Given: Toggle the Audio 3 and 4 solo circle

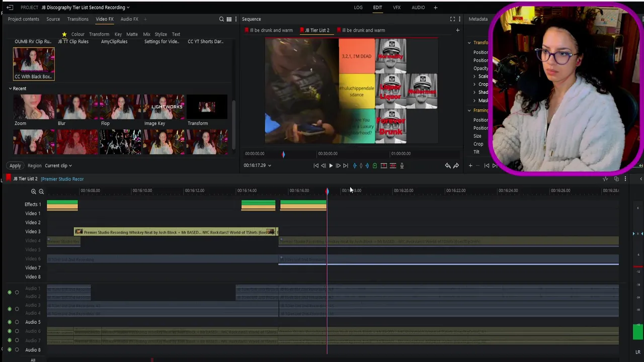Looking at the screenshot, I should coord(17,309).
